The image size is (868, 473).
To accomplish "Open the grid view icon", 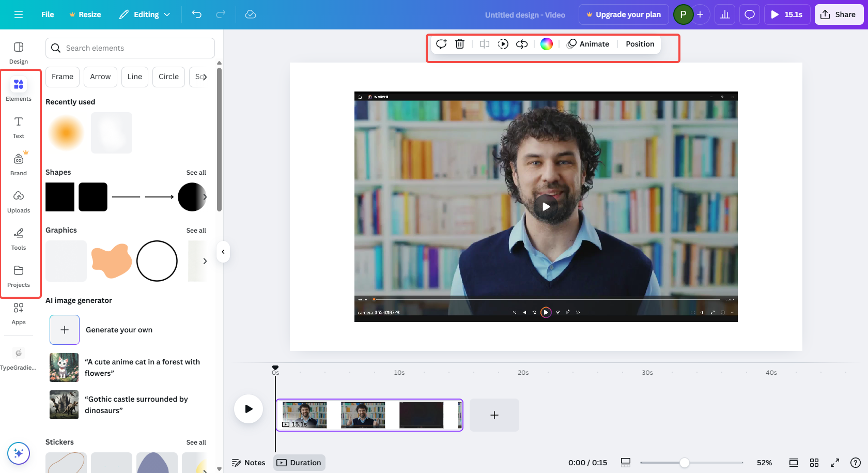I will 815,463.
